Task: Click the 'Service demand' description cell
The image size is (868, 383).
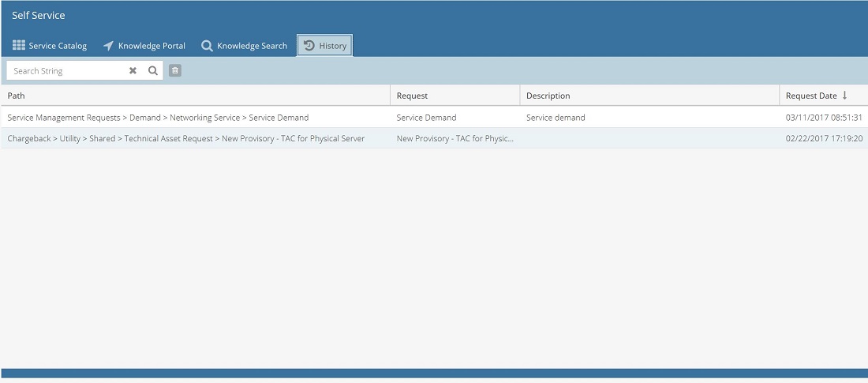Action: [556, 118]
